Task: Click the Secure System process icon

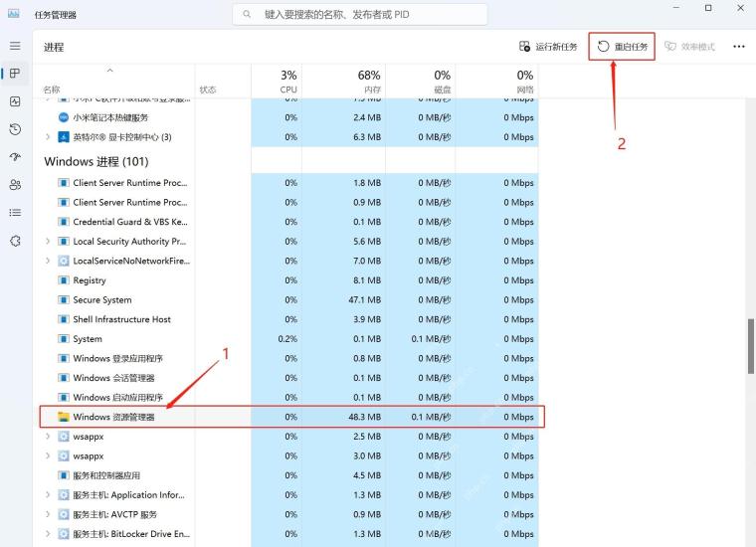Action: 63,299
